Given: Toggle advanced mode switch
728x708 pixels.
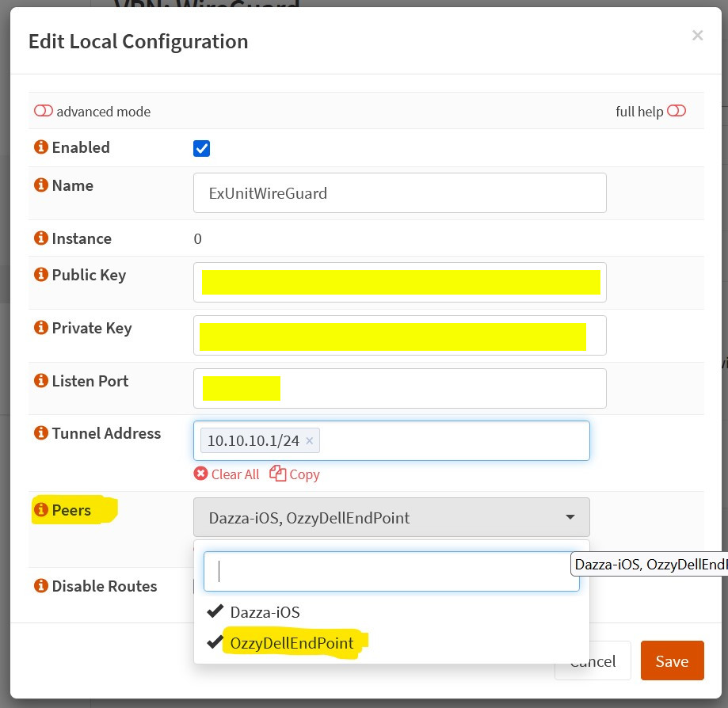Looking at the screenshot, I should pos(44,111).
